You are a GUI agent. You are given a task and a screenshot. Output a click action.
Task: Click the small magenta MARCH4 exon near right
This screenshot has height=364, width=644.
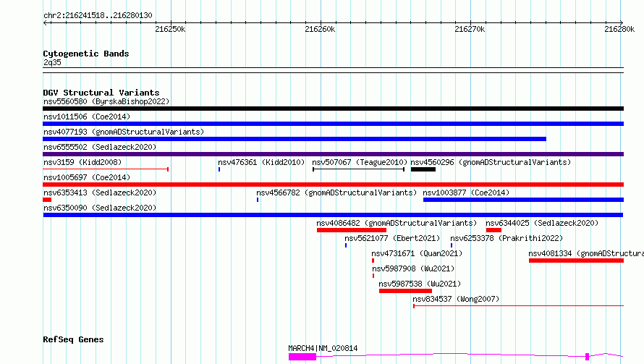[x=588, y=357]
